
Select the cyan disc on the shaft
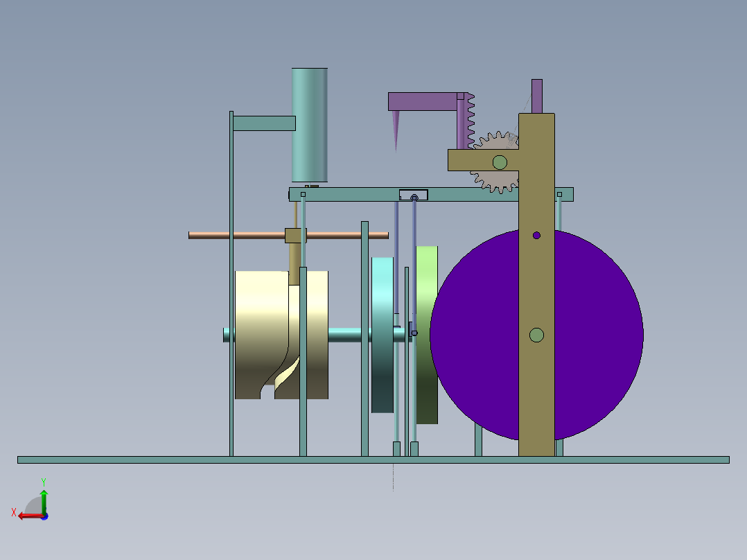pos(383,335)
